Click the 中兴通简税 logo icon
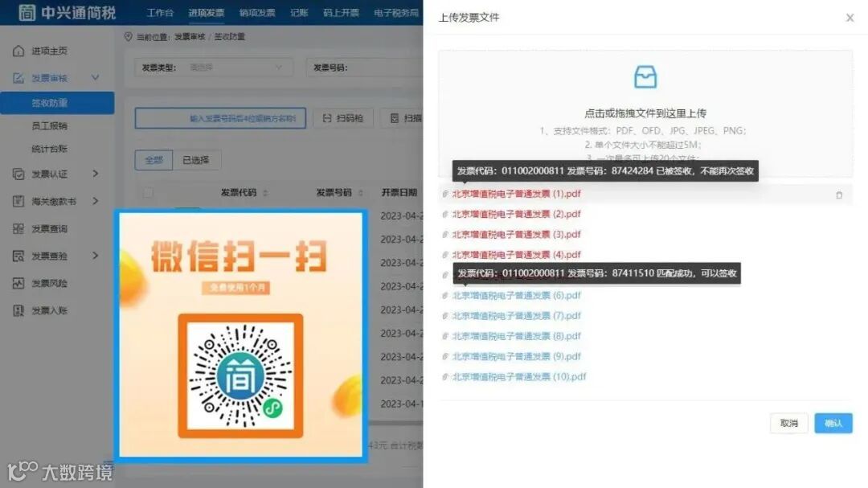Screen dimensions: 868x488 27,12
